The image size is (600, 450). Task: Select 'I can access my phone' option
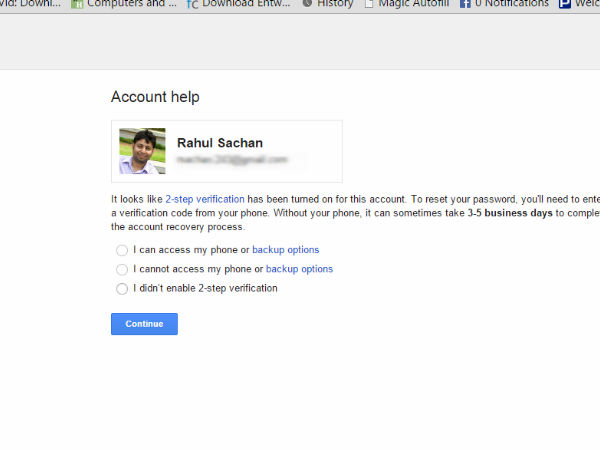(x=122, y=250)
